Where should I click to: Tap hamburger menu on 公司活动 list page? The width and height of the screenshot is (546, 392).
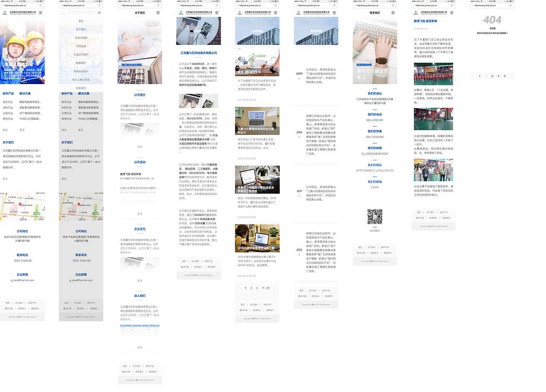pos(276,13)
